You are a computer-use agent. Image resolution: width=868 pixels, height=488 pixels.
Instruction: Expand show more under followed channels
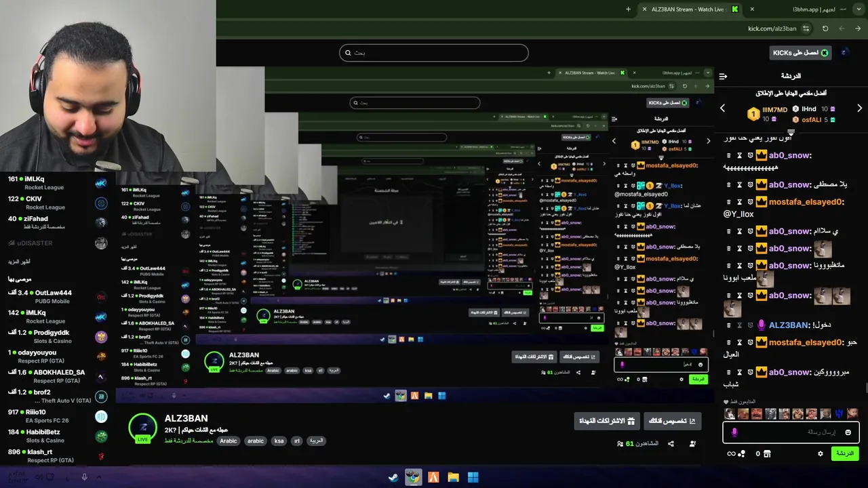point(19,261)
